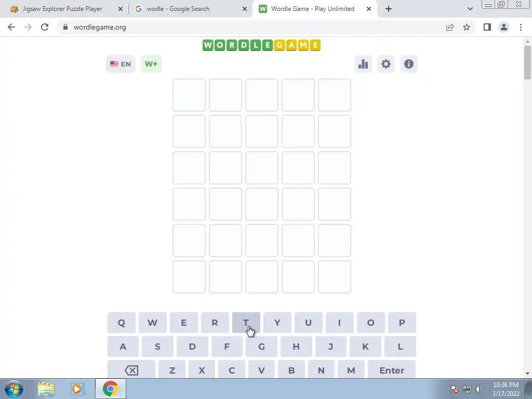Tap the Z key
Image resolution: width=532 pixels, height=399 pixels.
click(x=172, y=370)
